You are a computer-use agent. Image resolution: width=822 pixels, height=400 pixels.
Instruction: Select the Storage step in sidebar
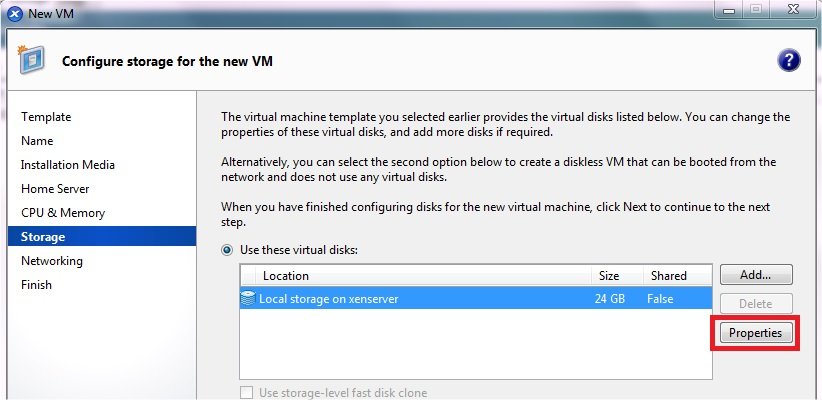(43, 237)
